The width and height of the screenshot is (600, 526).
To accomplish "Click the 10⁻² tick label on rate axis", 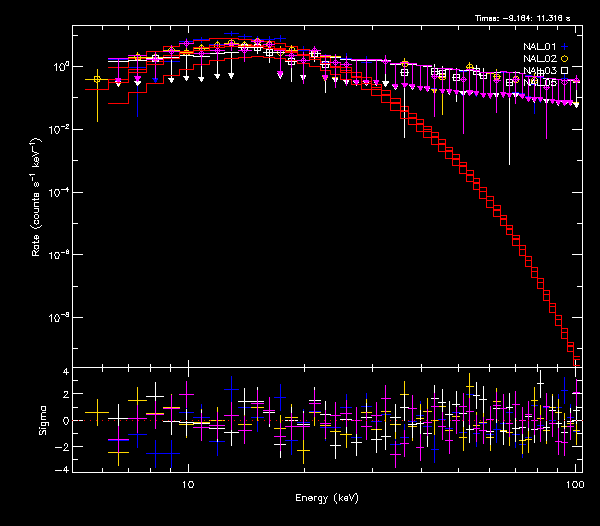I will (x=59, y=130).
